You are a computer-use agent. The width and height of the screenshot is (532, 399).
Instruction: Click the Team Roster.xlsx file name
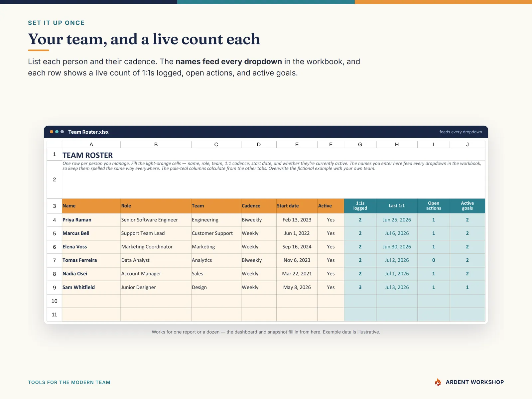point(88,132)
